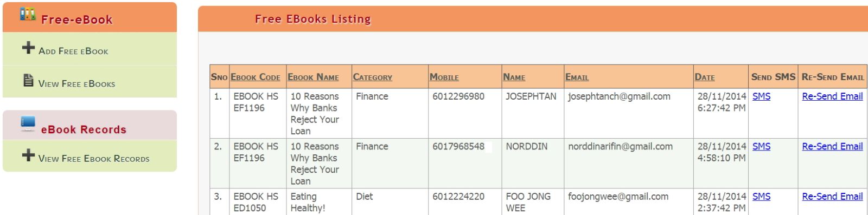
Task: Sort listing by Category header
Action: [373, 77]
